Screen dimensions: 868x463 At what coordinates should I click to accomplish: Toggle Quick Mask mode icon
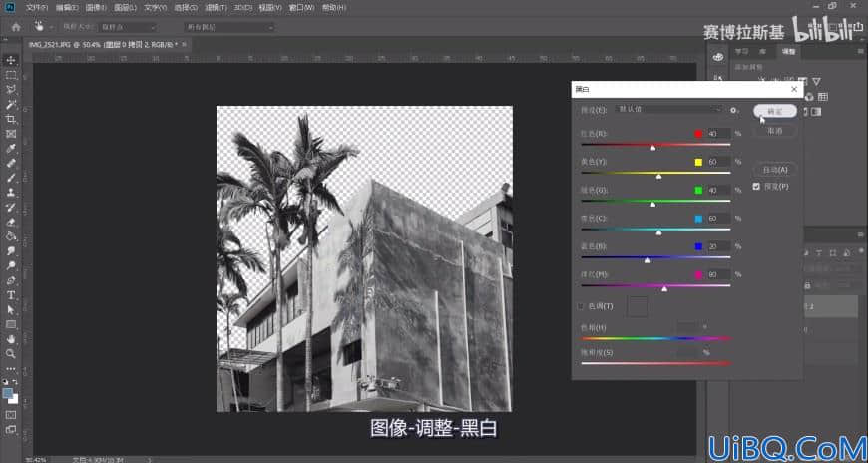11,414
